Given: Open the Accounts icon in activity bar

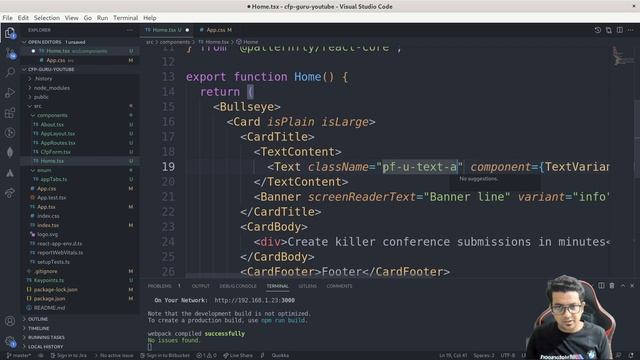Looking at the screenshot, I should (x=10, y=321).
